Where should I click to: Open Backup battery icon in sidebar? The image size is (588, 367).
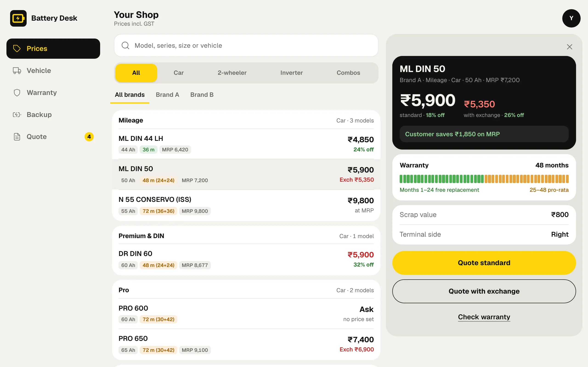pyautogui.click(x=17, y=114)
